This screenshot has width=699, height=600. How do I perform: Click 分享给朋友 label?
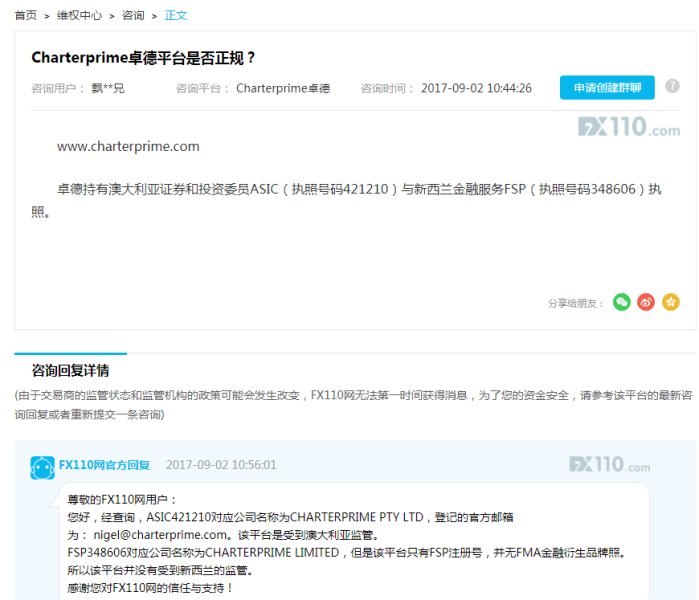pos(576,303)
